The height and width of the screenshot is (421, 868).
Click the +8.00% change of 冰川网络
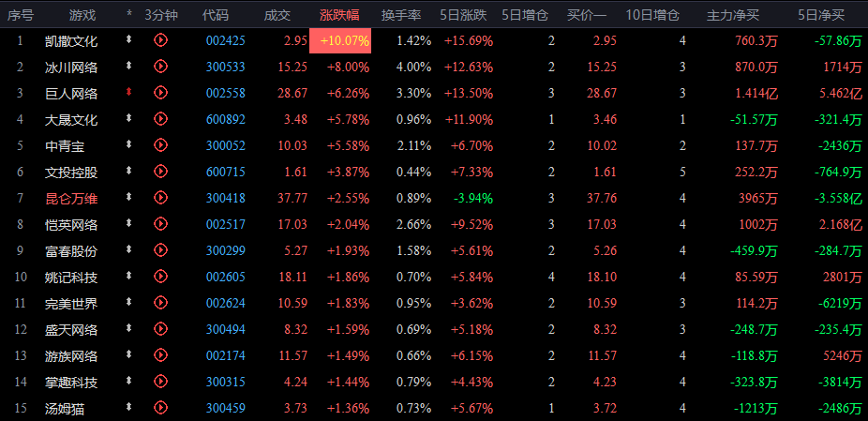point(348,67)
